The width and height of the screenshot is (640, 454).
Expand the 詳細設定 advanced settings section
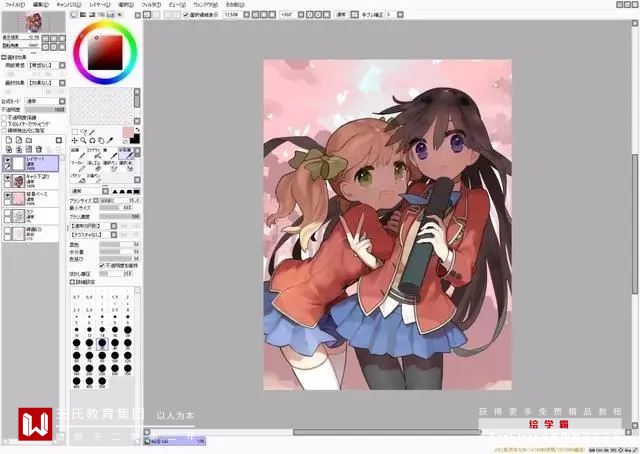[73, 282]
